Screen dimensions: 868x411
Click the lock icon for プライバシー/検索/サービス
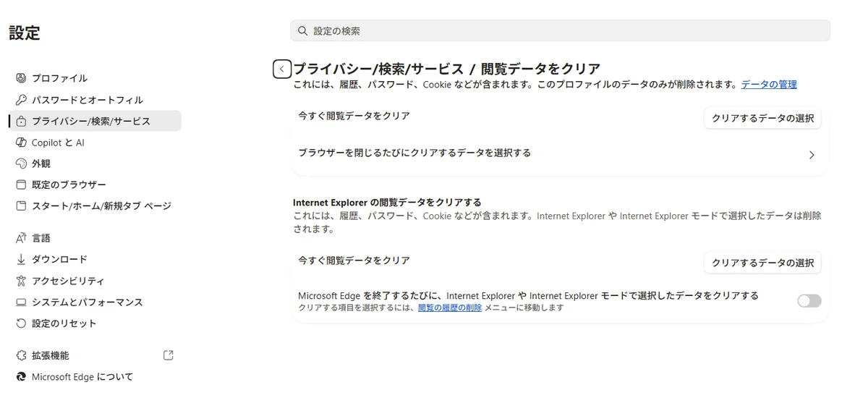pyautogui.click(x=21, y=121)
